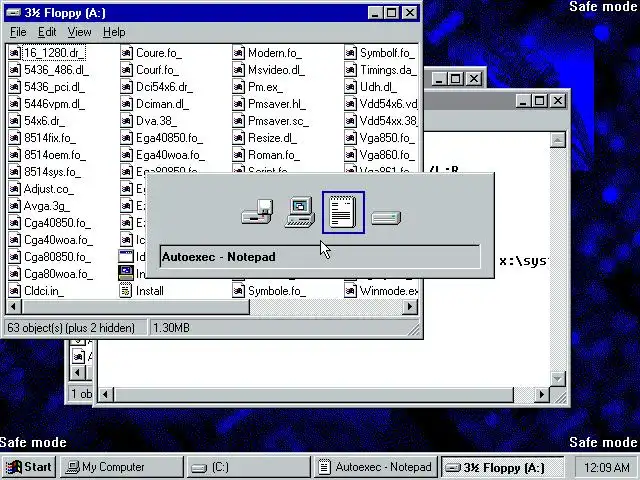This screenshot has width=640, height=480.
Task: Click the 8514fix.fo_ file icon
Action: (x=14, y=138)
